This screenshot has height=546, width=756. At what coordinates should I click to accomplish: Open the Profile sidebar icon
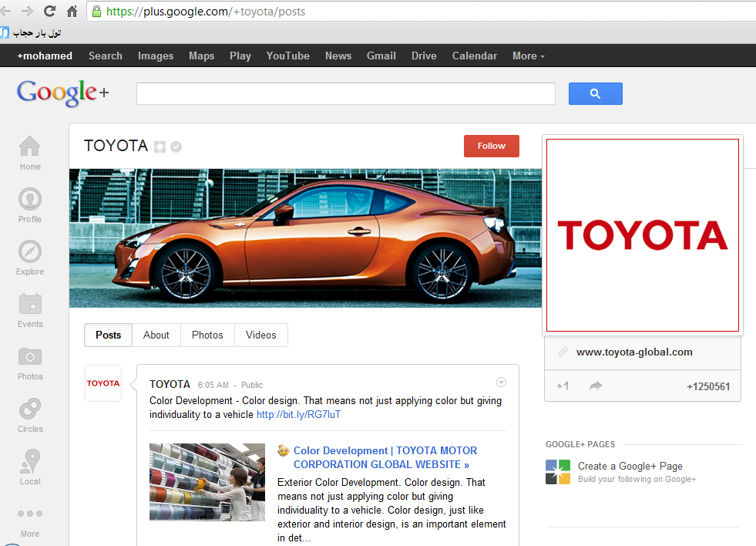[x=30, y=199]
